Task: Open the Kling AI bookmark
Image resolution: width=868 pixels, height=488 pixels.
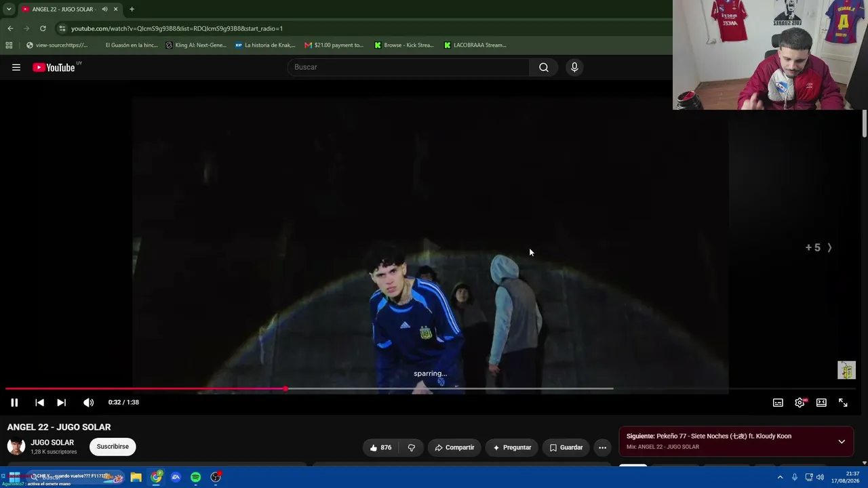Action: click(196, 45)
